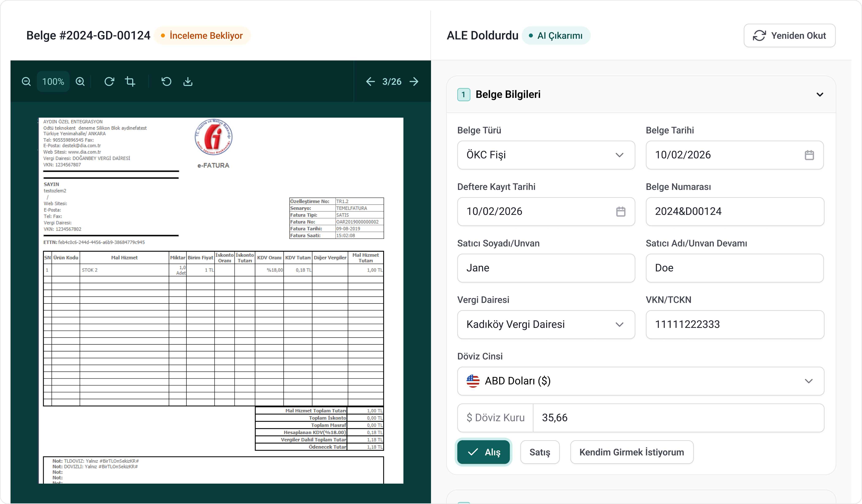Screen dimensions: 862x504
Task: Select the crop tool in viewer
Action: pos(130,81)
